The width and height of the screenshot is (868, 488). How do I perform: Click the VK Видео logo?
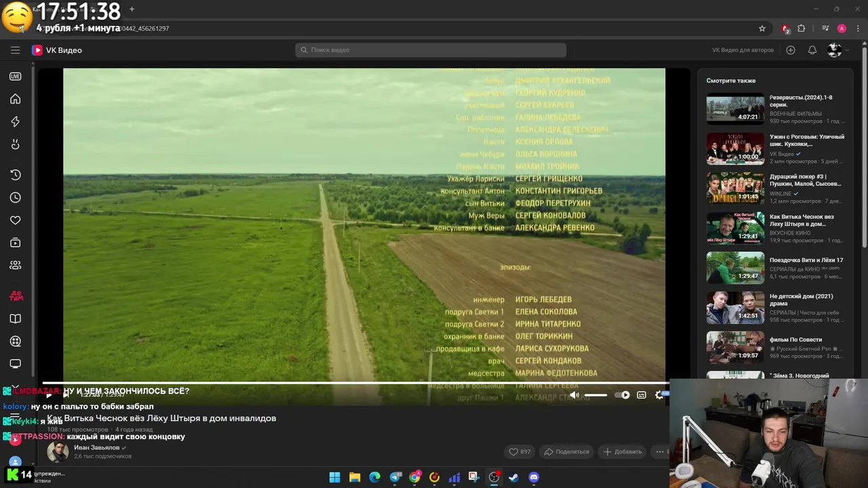(57, 50)
